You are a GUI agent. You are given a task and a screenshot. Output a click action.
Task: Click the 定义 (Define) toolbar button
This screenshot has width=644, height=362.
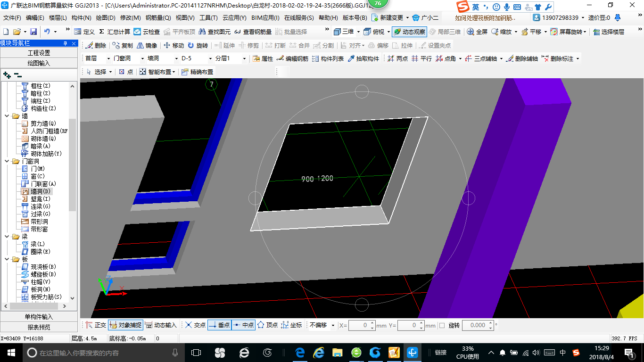coord(84,32)
